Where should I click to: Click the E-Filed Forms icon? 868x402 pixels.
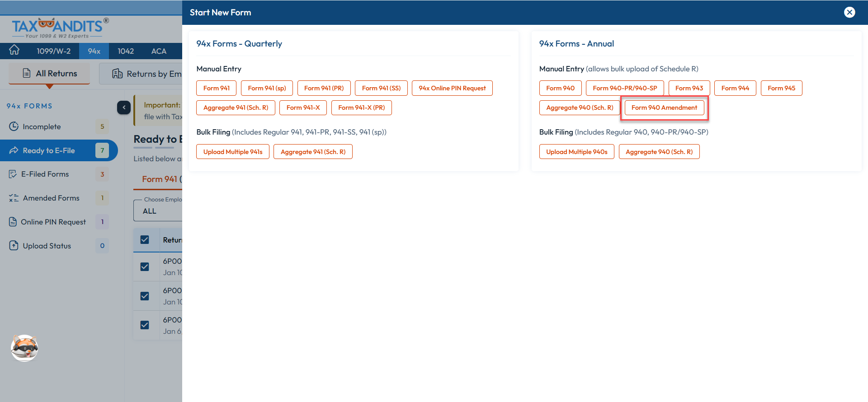pyautogui.click(x=13, y=174)
